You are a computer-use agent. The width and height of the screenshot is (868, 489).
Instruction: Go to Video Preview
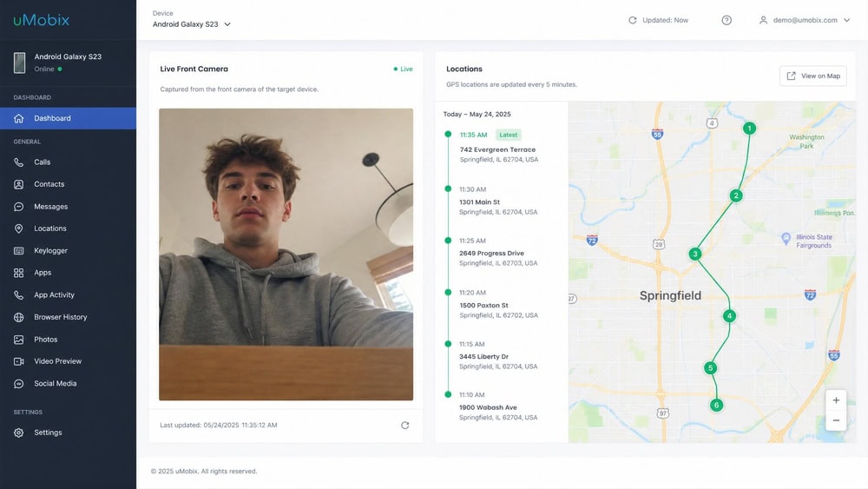click(68, 361)
